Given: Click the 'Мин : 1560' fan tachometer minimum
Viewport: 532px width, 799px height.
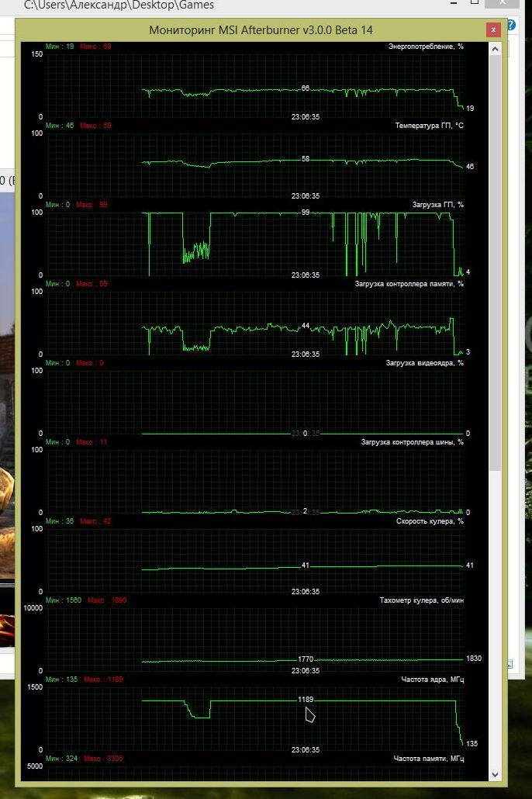Looking at the screenshot, I should [x=64, y=600].
